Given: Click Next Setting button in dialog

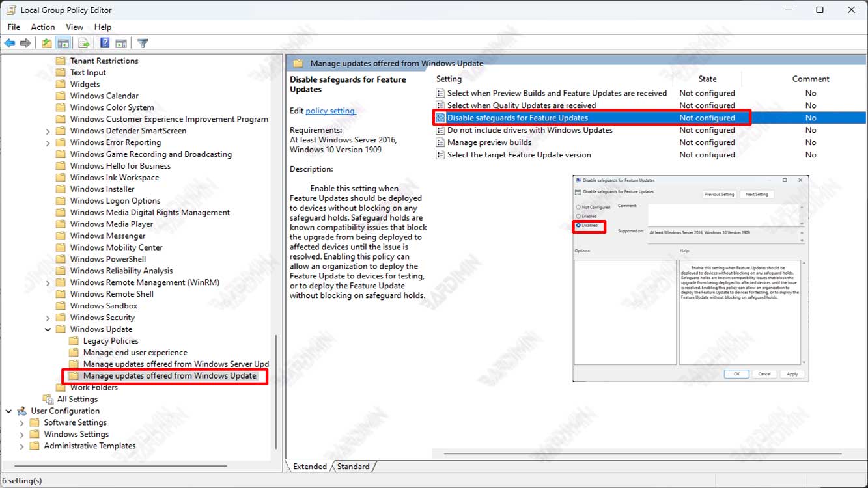Looking at the screenshot, I should tap(757, 194).
